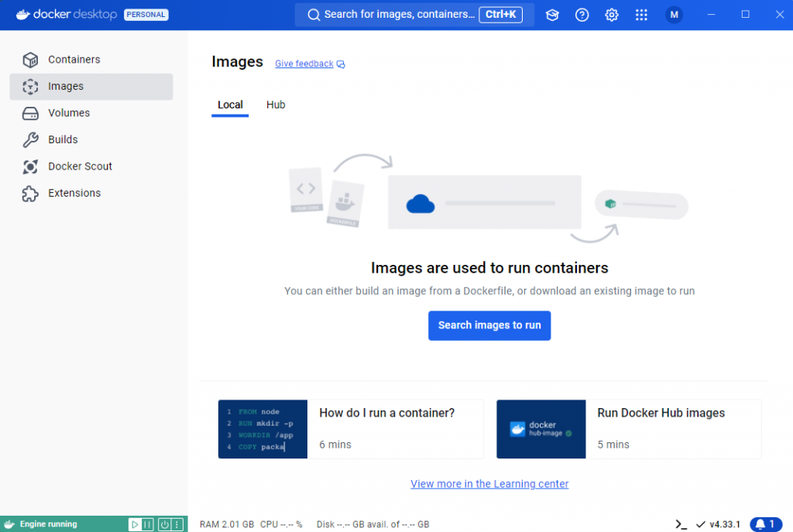
Task: Click Search images to run button
Action: (x=489, y=325)
